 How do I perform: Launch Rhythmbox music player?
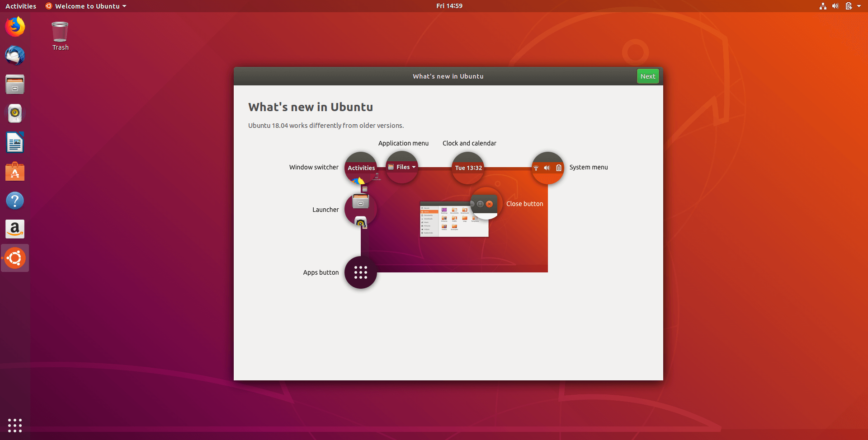click(15, 113)
